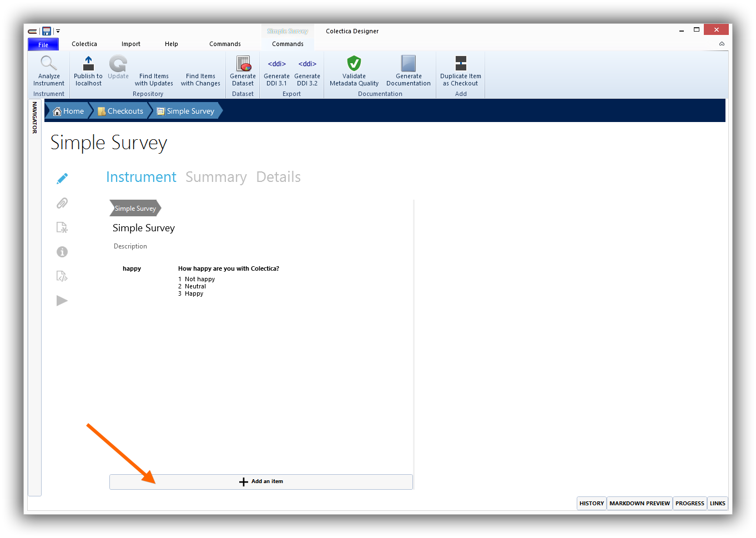Minimize the Colectica Designer window
This screenshot has width=756, height=538.
681,31
